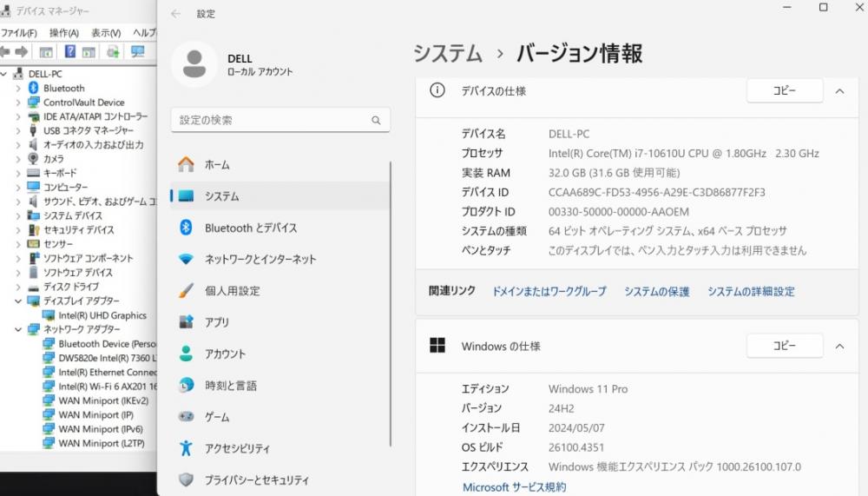Open アプリ settings page
The height and width of the screenshot is (496, 868).
click(280, 322)
